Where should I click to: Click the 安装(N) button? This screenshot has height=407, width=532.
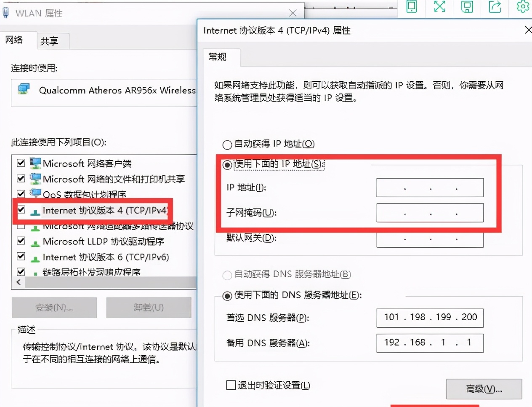pos(54,308)
